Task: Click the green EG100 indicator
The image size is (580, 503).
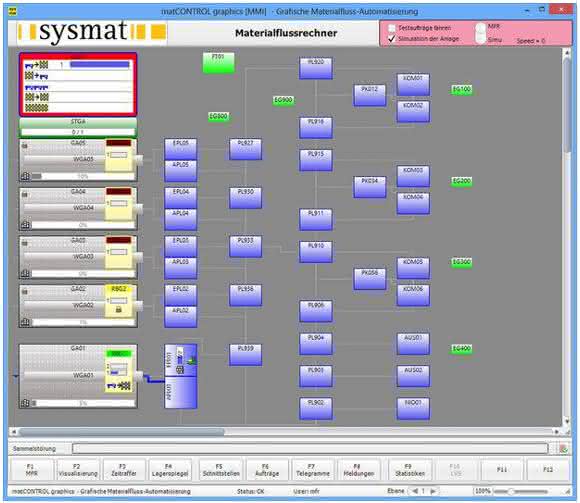Action: pyautogui.click(x=462, y=89)
